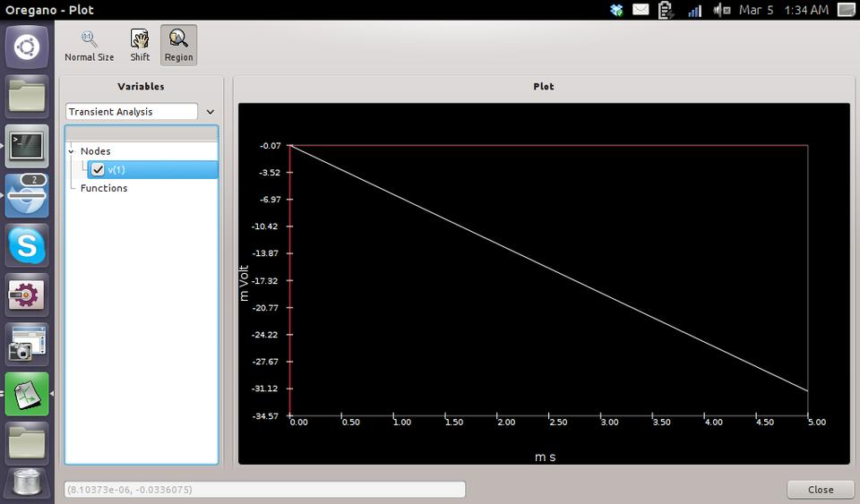The width and height of the screenshot is (860, 504).
Task: Open battery indicator in top panel
Action: pyautogui.click(x=666, y=10)
